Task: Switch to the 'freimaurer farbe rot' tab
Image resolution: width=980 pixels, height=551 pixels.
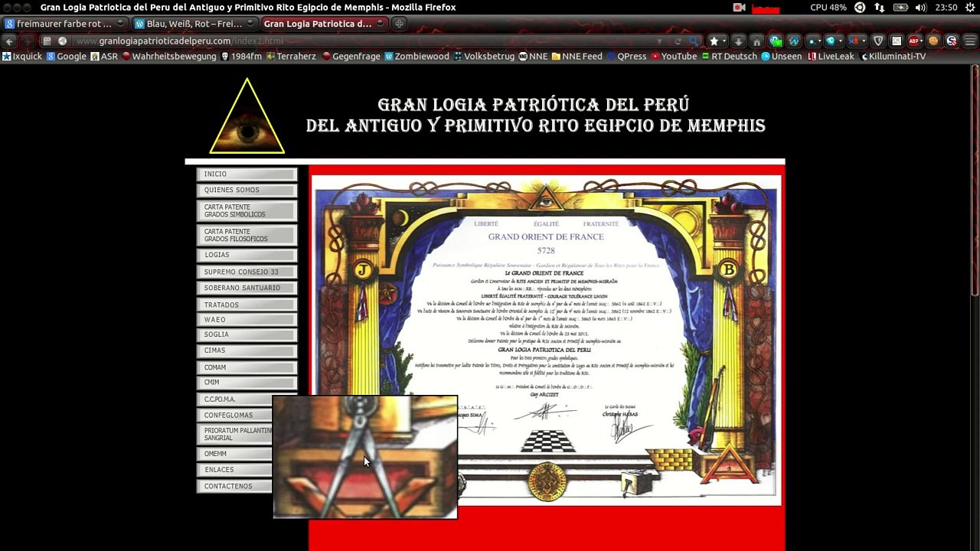Action: coord(65,24)
